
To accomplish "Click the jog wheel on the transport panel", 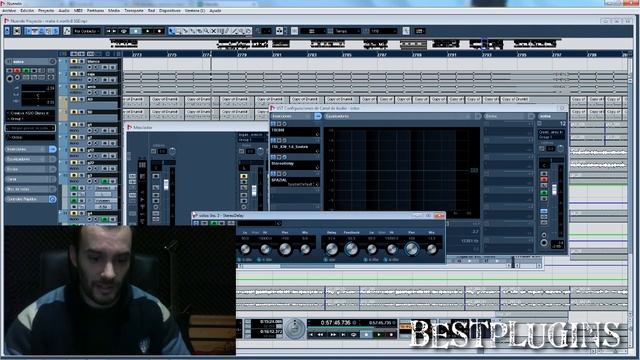I will coord(295,329).
